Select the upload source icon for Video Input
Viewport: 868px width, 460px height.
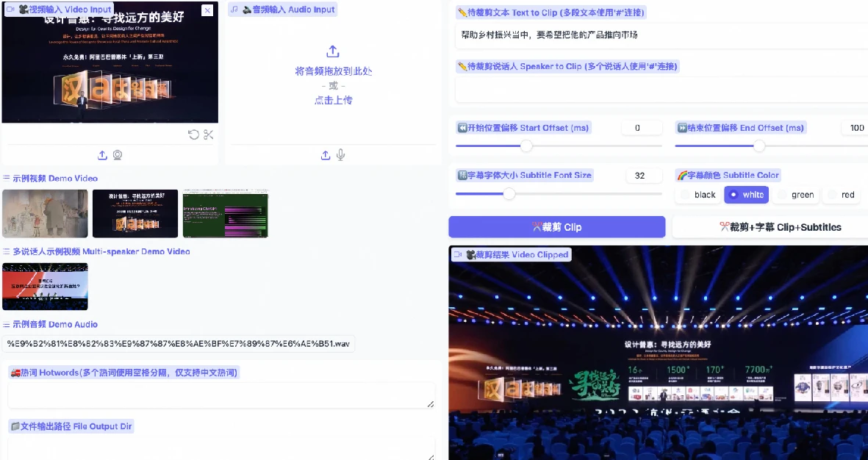(102, 155)
